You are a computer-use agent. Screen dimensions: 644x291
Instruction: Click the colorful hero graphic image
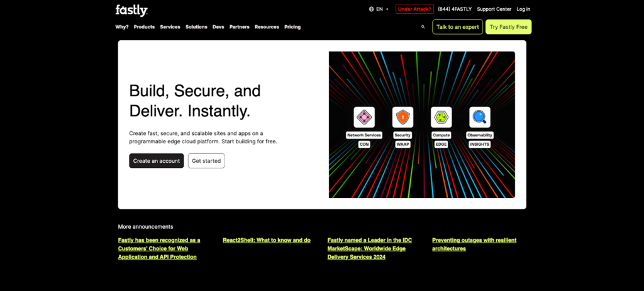[x=421, y=176]
